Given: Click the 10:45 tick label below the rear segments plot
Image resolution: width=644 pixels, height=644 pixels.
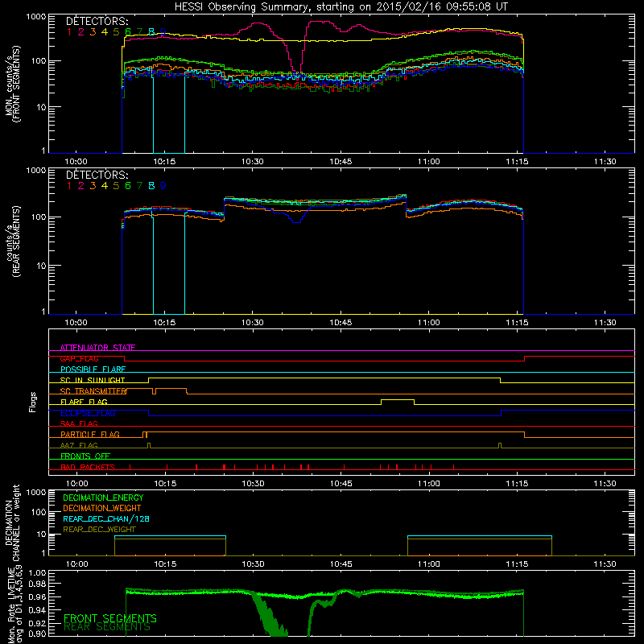Looking at the screenshot, I should click(341, 323).
